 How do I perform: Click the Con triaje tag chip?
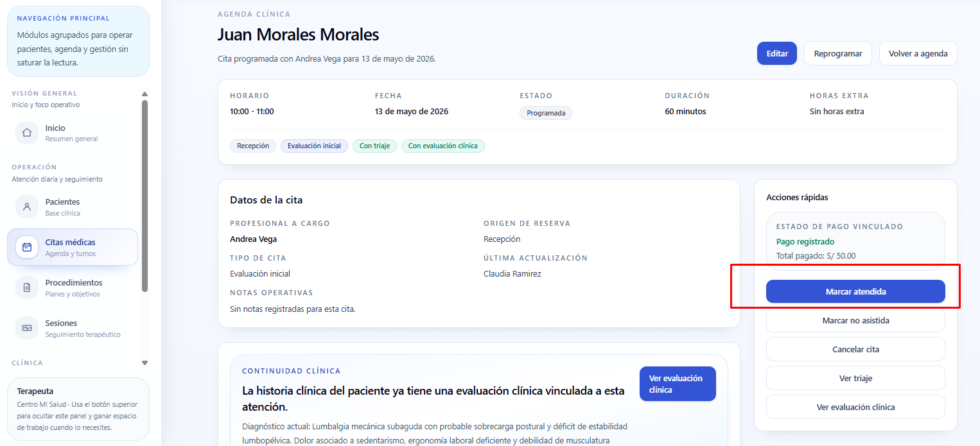tap(375, 146)
